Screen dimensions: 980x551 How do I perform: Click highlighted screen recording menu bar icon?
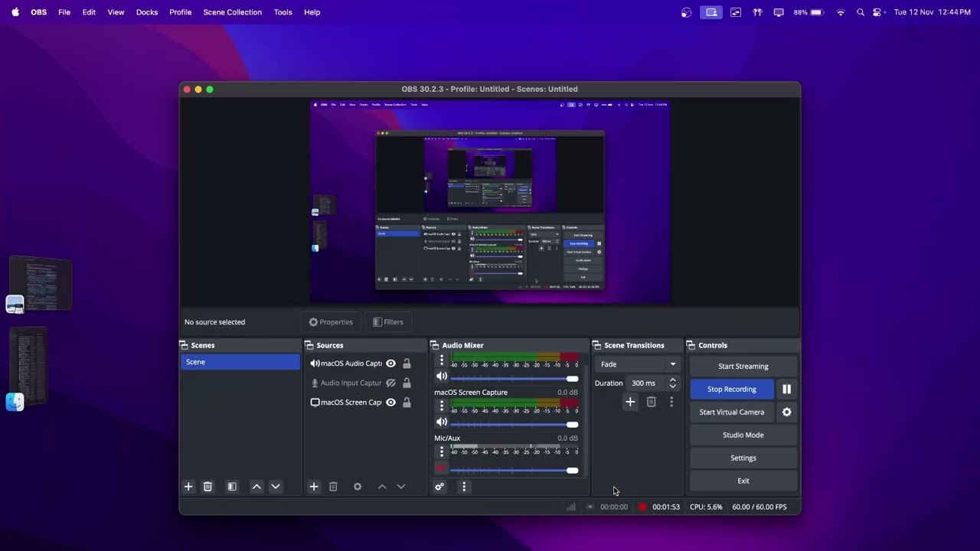(x=711, y=12)
